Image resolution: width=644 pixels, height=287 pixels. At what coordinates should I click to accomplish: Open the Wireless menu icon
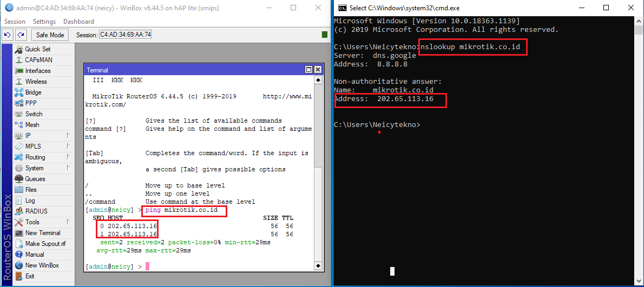click(x=18, y=82)
